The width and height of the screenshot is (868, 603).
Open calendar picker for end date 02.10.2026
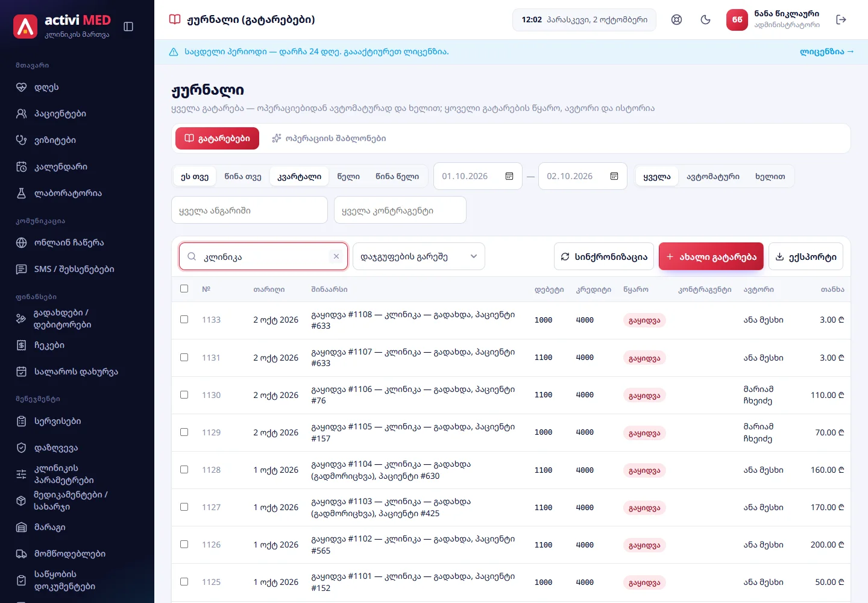(614, 176)
